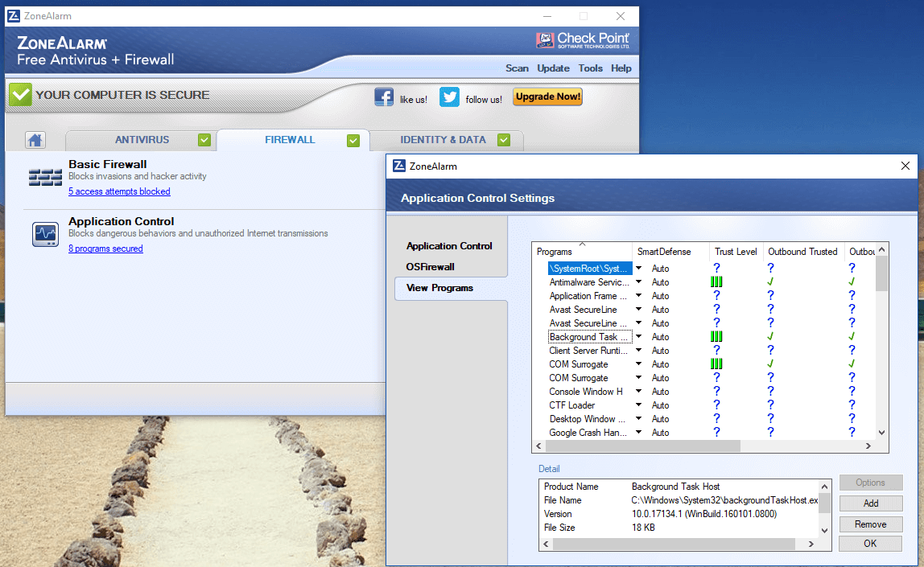Open SmartDefense dropdown for Application Frame
Image resolution: width=924 pixels, height=567 pixels.
(639, 296)
